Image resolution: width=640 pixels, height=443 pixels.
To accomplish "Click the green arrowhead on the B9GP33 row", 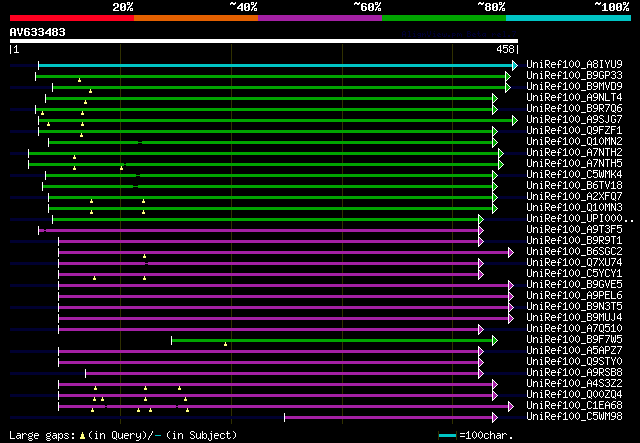I will point(509,76).
